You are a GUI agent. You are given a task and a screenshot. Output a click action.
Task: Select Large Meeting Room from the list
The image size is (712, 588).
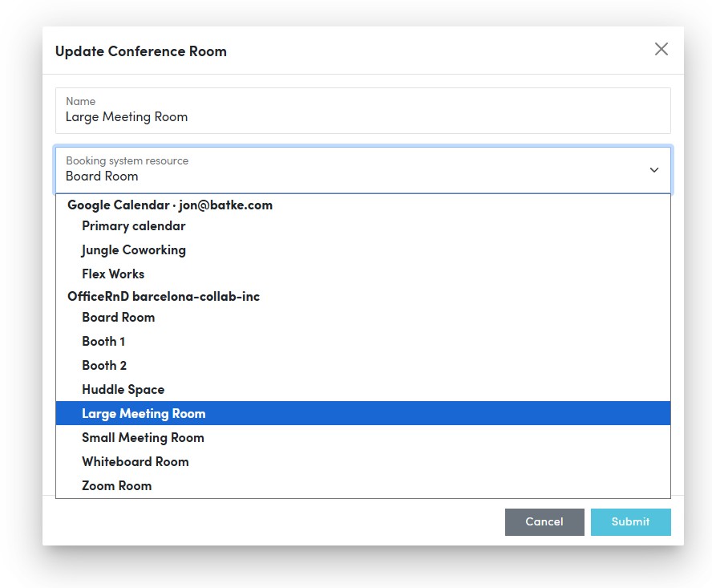click(x=143, y=413)
